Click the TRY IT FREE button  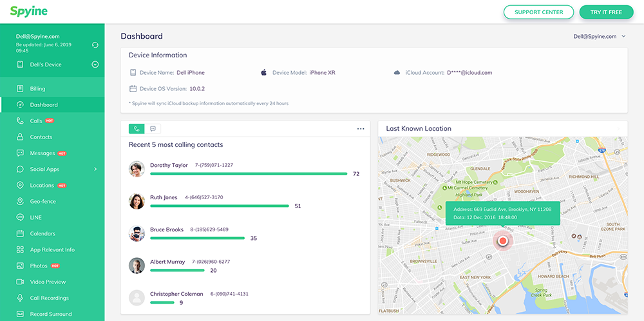606,12
